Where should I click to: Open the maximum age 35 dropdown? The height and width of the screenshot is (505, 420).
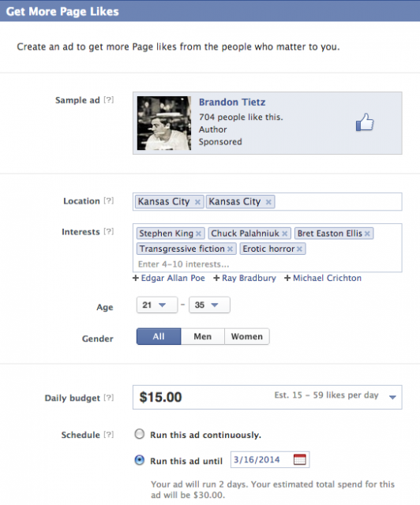209,305
